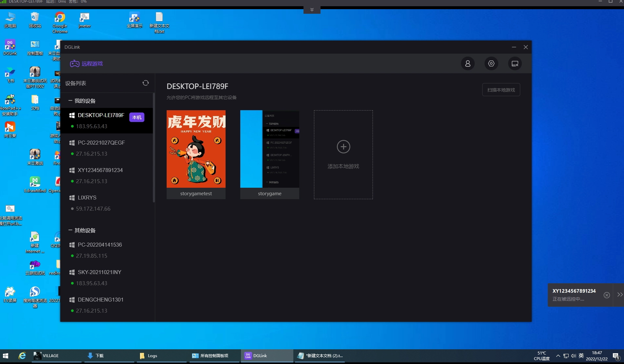Open 末日激战 desktop shortcut
The width and height of the screenshot is (624, 364).
[35, 157]
